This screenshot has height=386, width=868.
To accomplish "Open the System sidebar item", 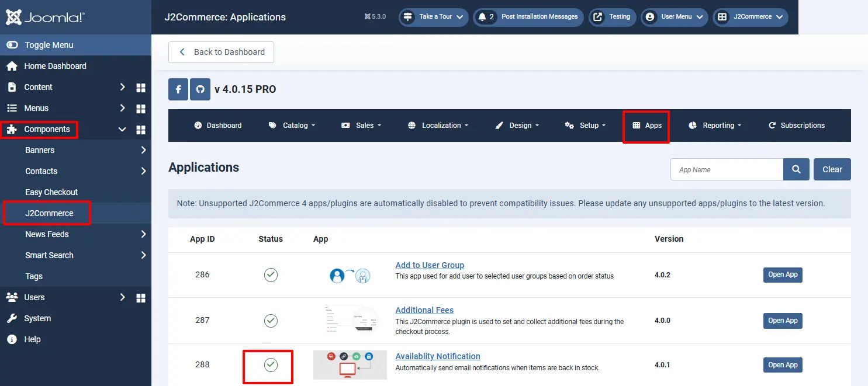I will point(37,318).
